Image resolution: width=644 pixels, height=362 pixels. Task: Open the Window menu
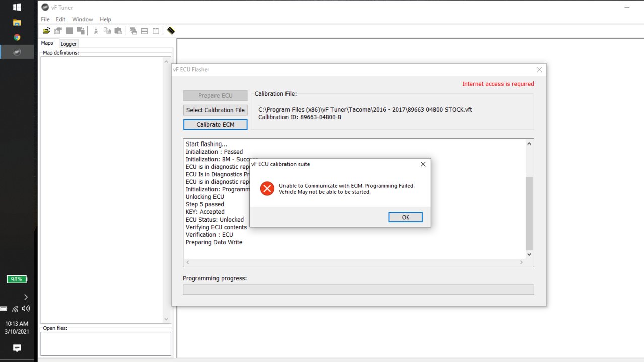pos(83,19)
